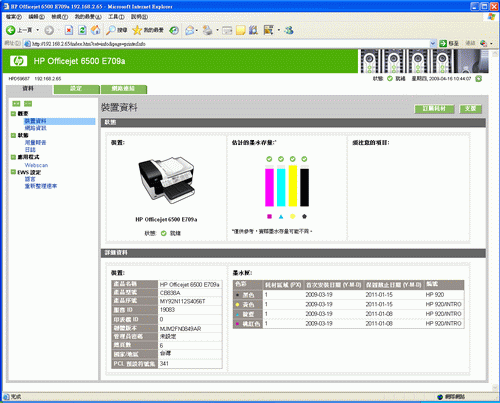Open the 網路資訊 link in the sidebar
The image size is (500, 403).
(x=36, y=128)
